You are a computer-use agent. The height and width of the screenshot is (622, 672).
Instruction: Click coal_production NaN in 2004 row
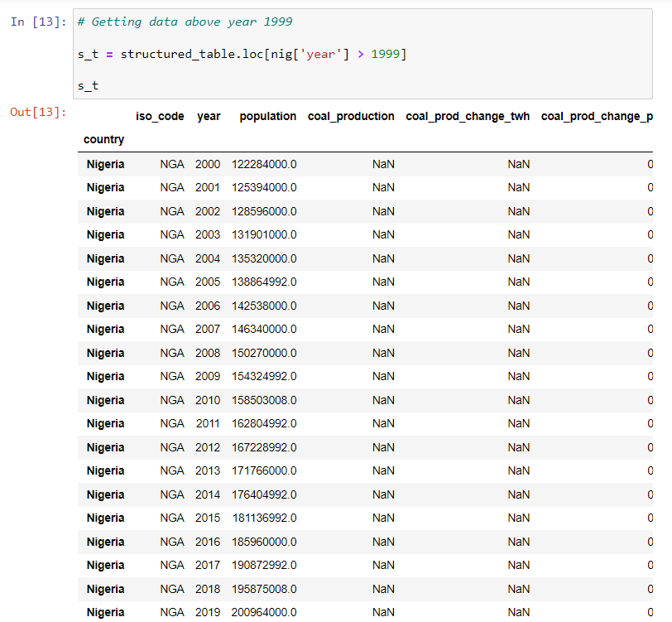point(383,258)
